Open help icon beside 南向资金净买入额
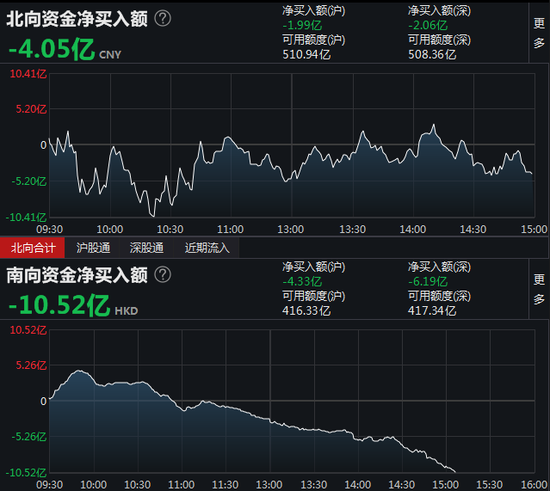 click(x=163, y=274)
